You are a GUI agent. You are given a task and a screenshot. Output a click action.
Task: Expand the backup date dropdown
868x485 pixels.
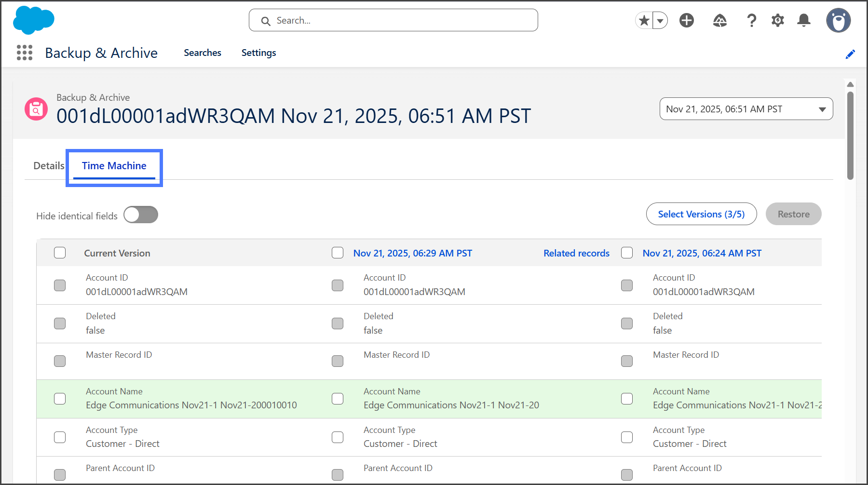pos(746,109)
